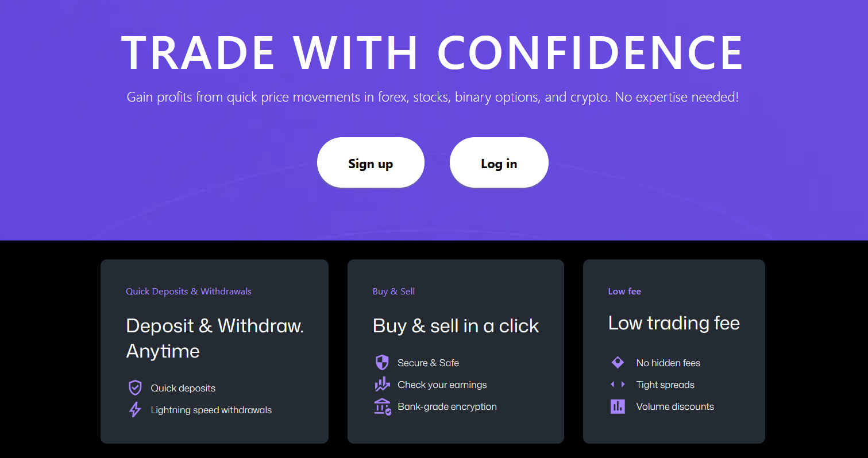
Task: Click the Volume discounts text
Action: pos(675,406)
